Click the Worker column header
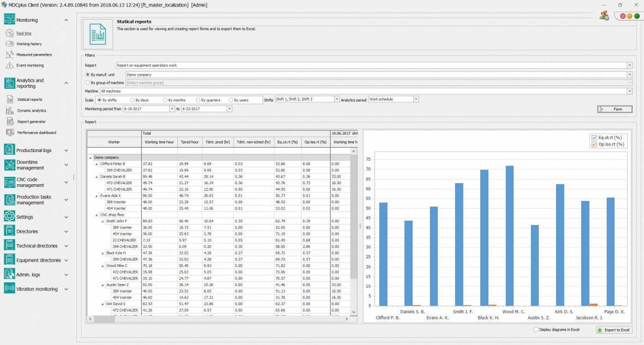Screen dimensions: 644x345 click(114, 142)
